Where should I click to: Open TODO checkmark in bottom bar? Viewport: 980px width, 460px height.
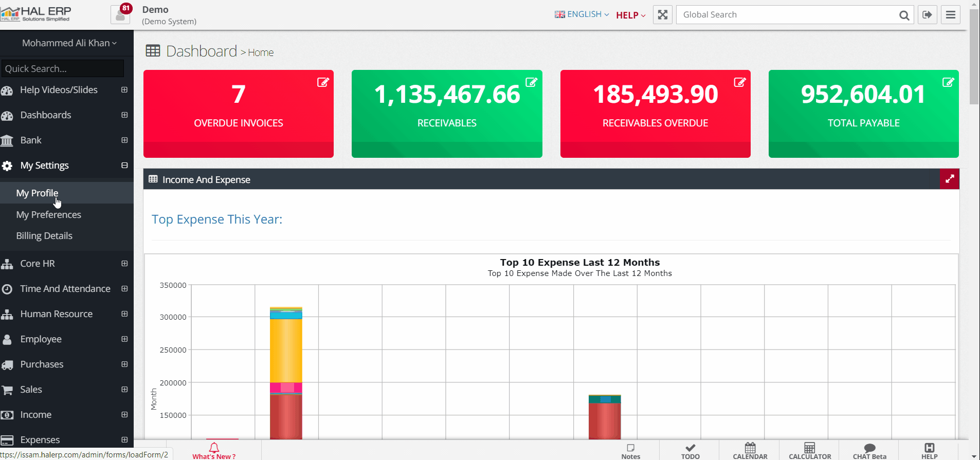point(690,451)
